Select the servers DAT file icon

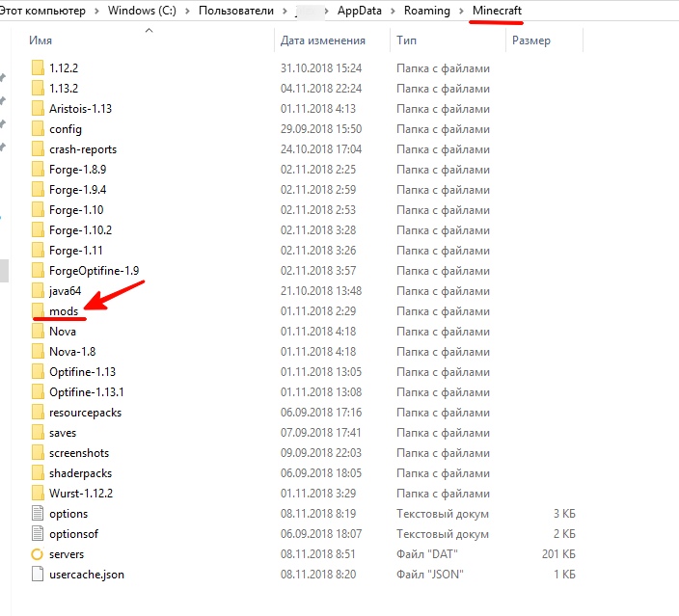pos(38,554)
